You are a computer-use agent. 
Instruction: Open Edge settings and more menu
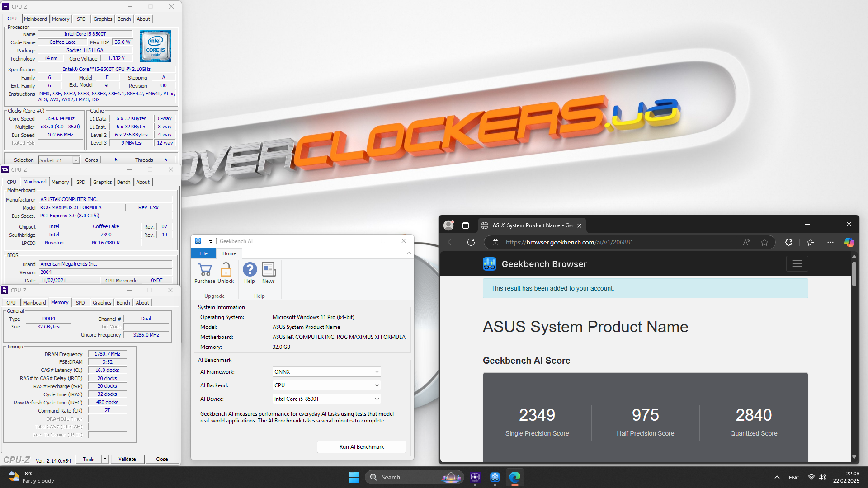point(830,242)
